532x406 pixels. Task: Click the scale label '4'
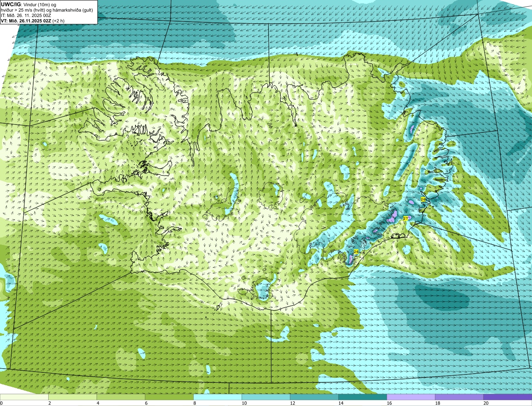pos(98,403)
